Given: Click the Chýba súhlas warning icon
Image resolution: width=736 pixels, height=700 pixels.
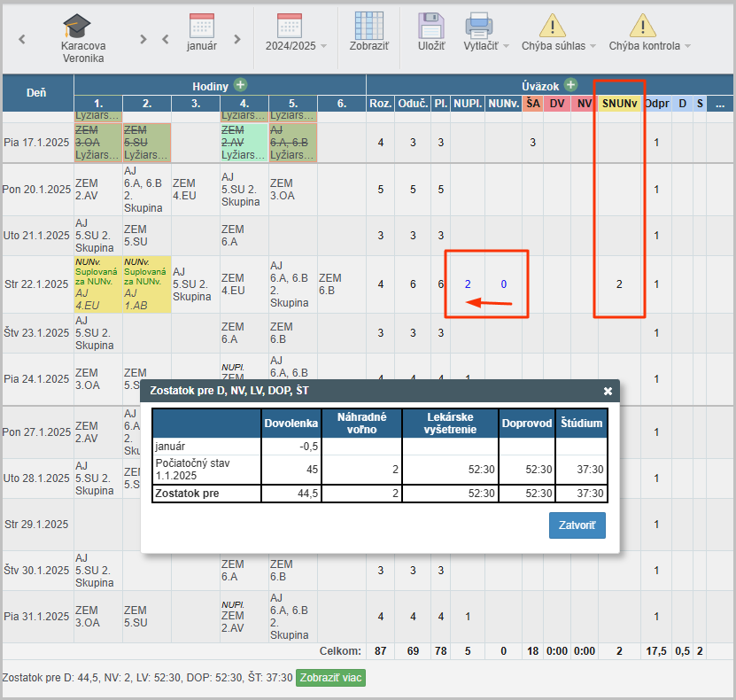Looking at the screenshot, I should [x=553, y=26].
